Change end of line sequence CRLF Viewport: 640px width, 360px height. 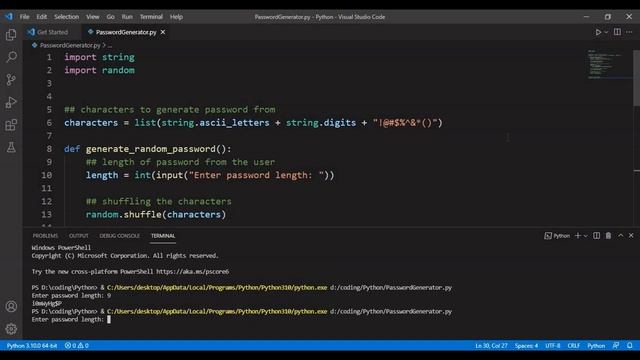click(x=573, y=346)
